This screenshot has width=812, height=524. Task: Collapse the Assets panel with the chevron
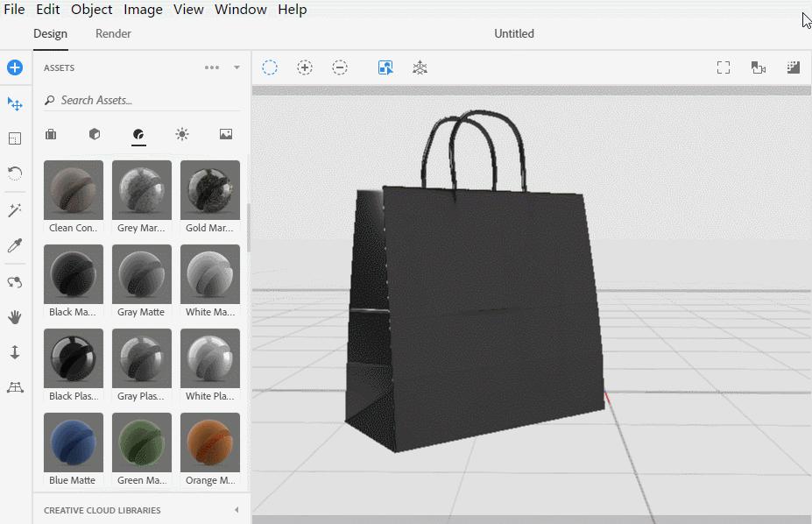235,67
